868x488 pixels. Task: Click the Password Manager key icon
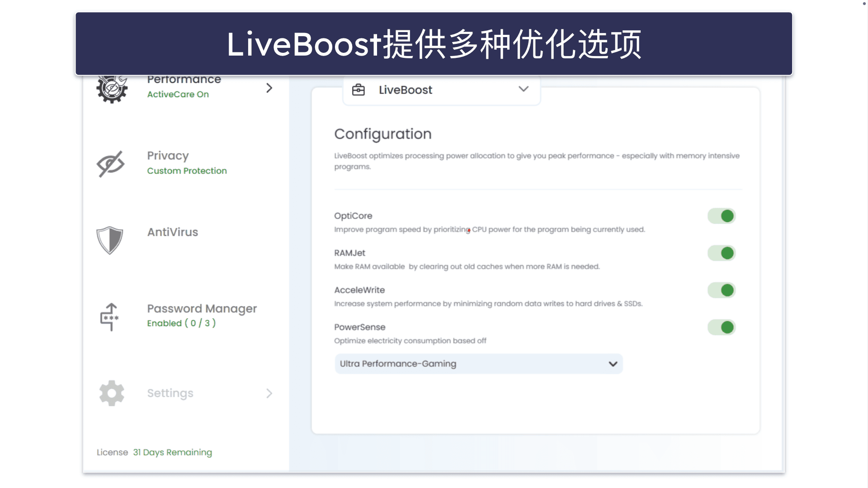pos(109,317)
